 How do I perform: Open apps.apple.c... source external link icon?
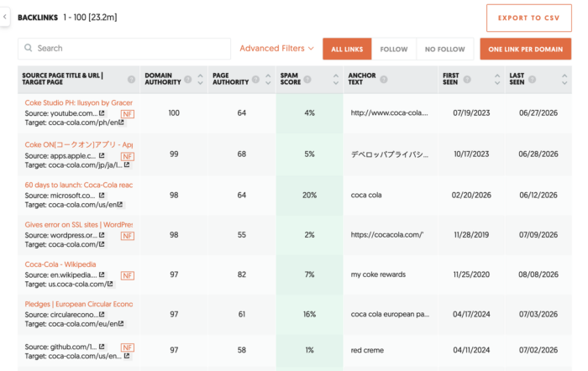[x=102, y=155]
